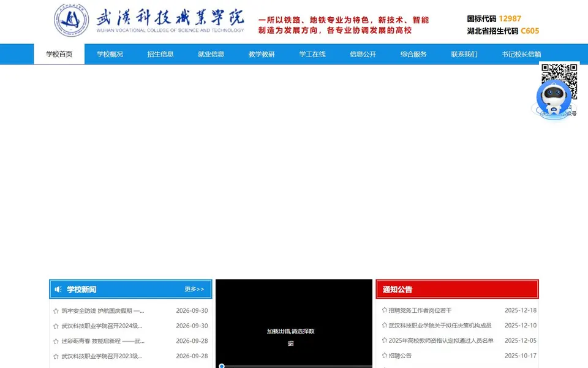Image resolution: width=588 pixels, height=368 pixels.
Task: Click 湖北省招生代码 C605 text
Action: 503,31
